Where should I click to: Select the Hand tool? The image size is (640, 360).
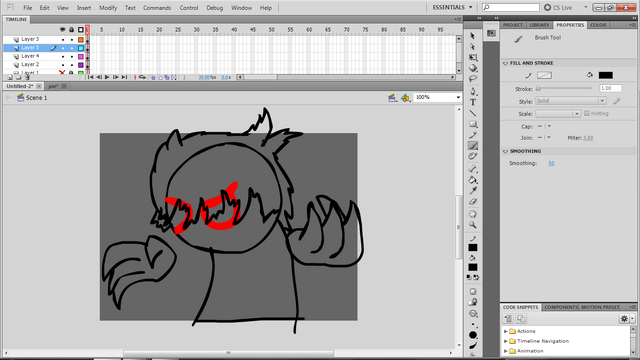click(473, 214)
